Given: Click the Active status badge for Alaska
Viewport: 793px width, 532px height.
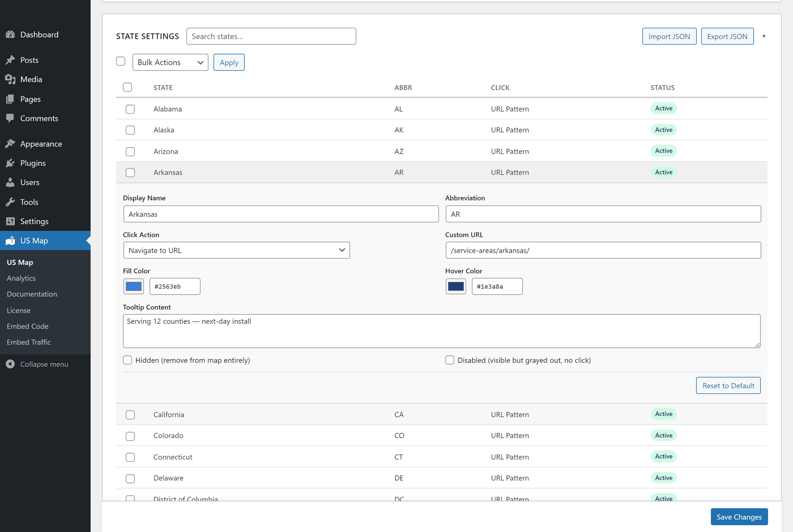Looking at the screenshot, I should click(x=664, y=130).
